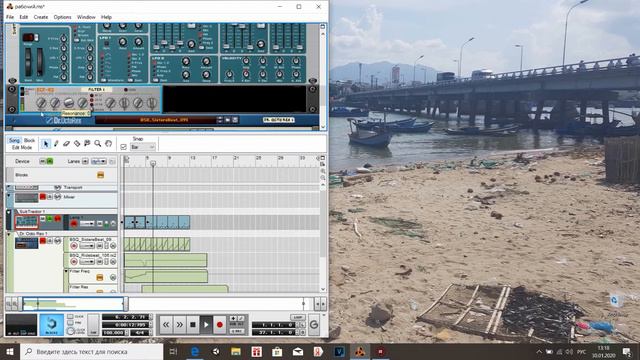
Task: Toggle the Snap checkbox
Action: (x=124, y=147)
